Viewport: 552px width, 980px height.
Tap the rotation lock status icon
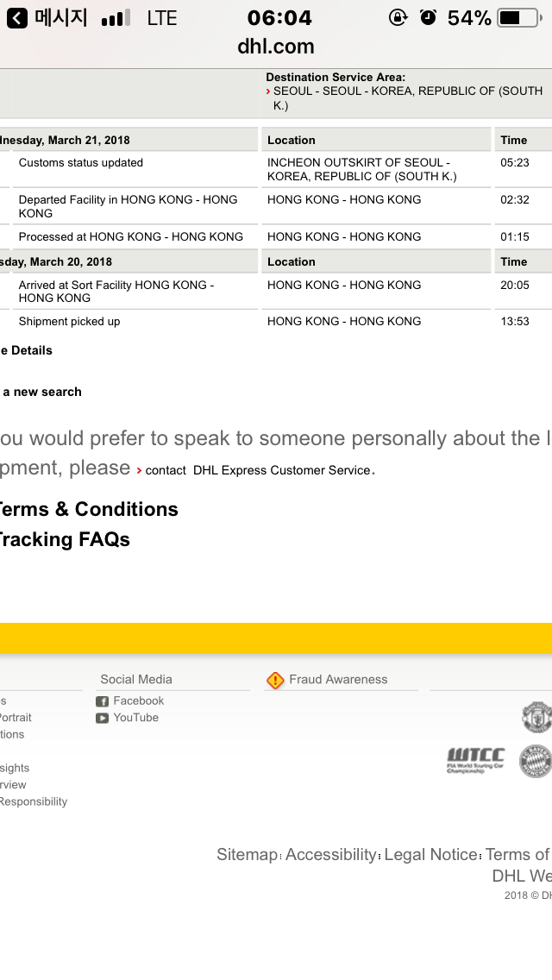[x=398, y=17]
